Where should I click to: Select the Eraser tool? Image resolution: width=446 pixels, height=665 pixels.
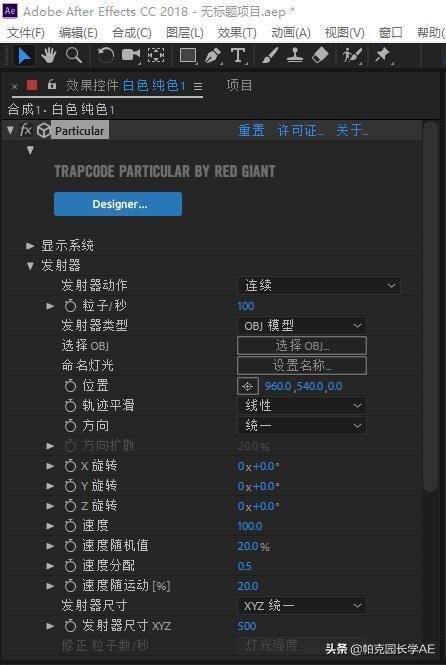320,56
